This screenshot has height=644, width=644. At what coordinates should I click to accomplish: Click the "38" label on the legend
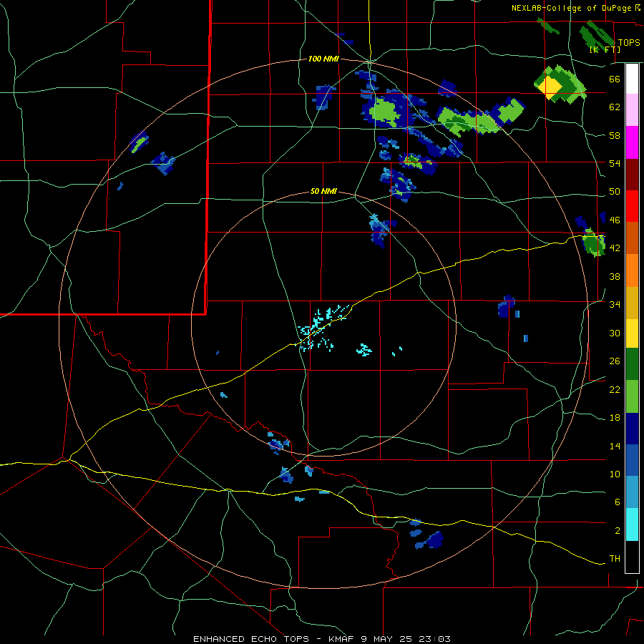coord(615,277)
